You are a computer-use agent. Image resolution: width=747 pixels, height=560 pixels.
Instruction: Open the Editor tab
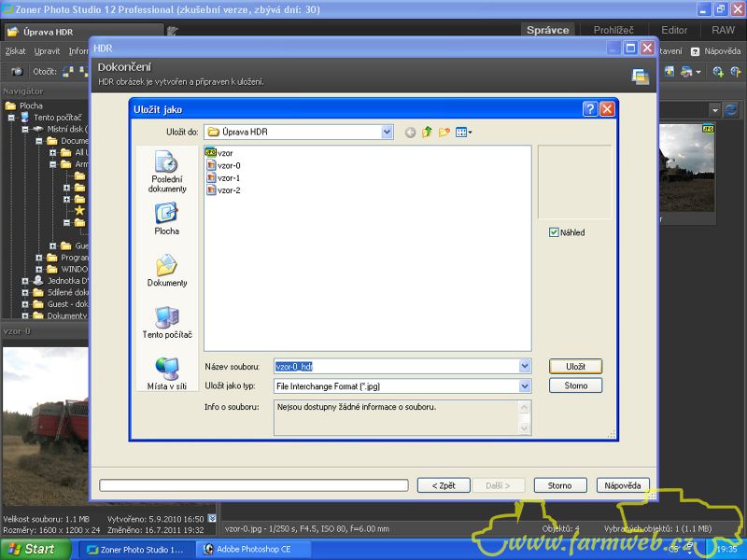pos(674,30)
